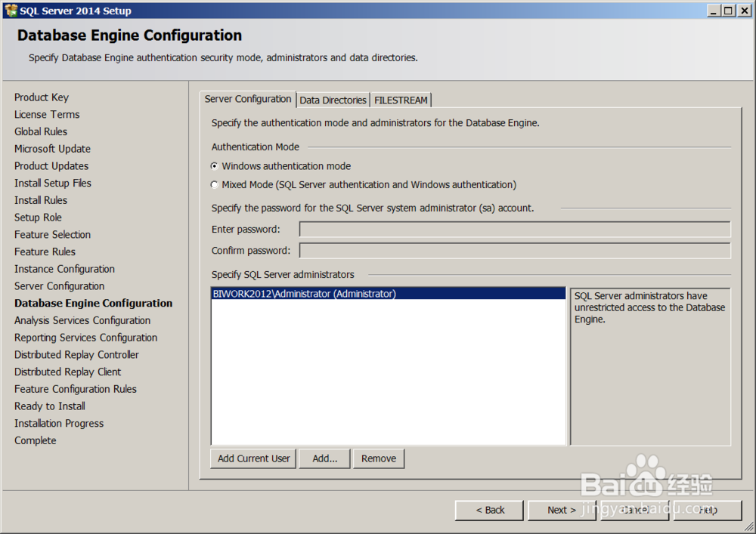
Task: Click Installation Progress step
Action: coord(59,424)
